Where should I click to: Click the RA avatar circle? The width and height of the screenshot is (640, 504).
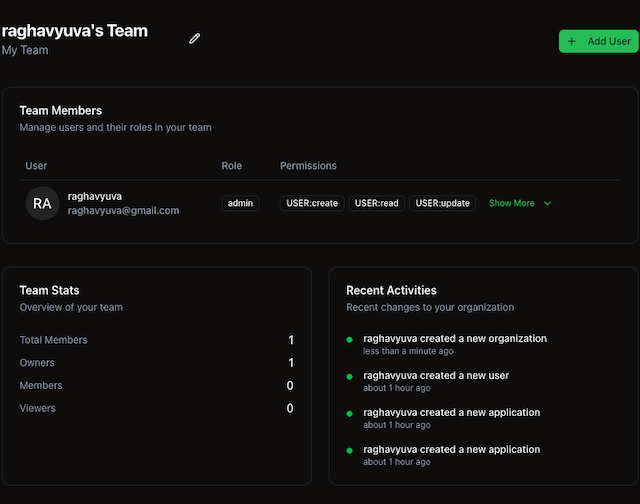click(42, 203)
